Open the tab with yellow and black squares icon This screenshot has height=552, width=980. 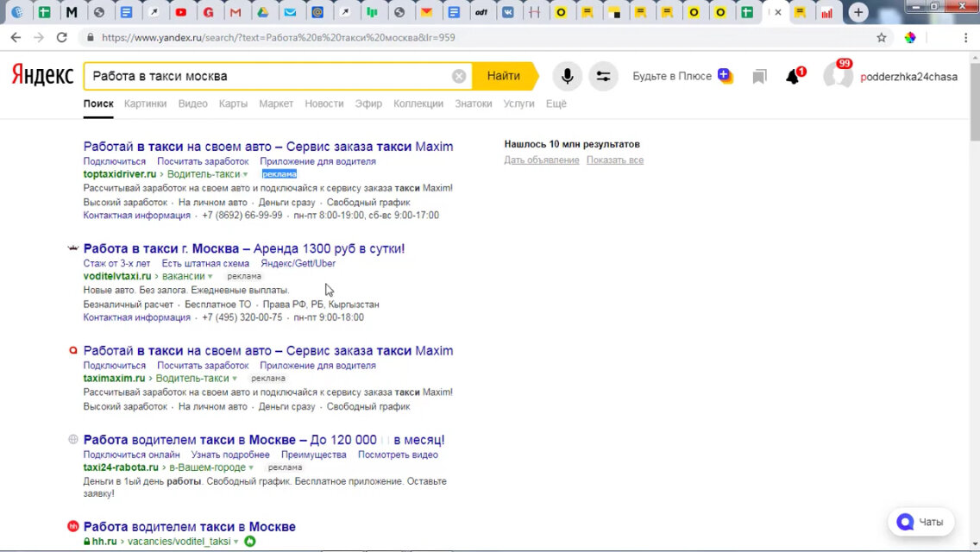614,12
